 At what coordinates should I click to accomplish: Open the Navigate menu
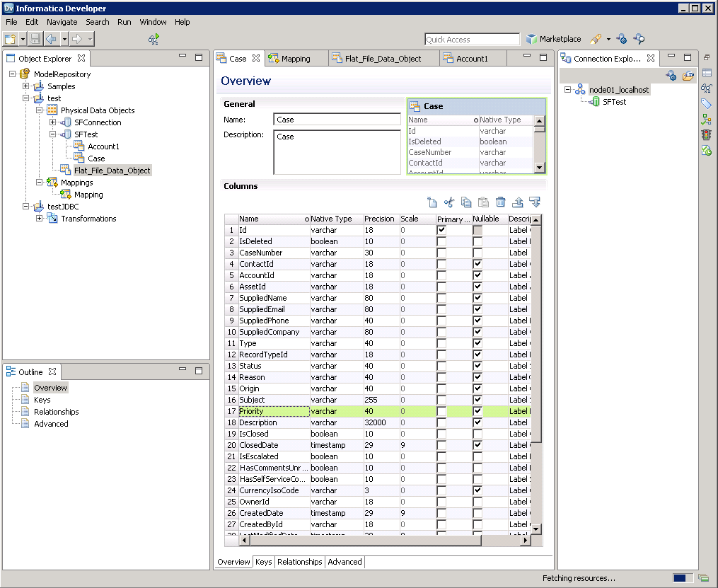click(62, 22)
